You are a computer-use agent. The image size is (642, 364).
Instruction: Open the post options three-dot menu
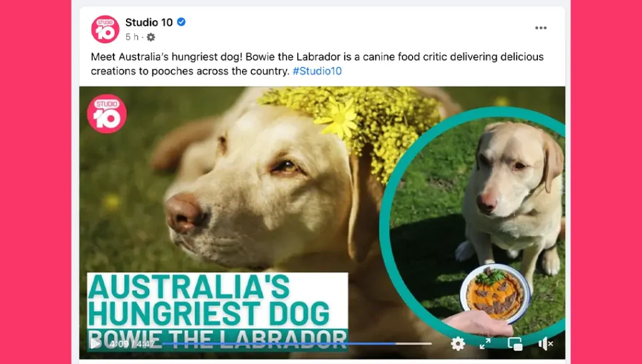click(541, 28)
